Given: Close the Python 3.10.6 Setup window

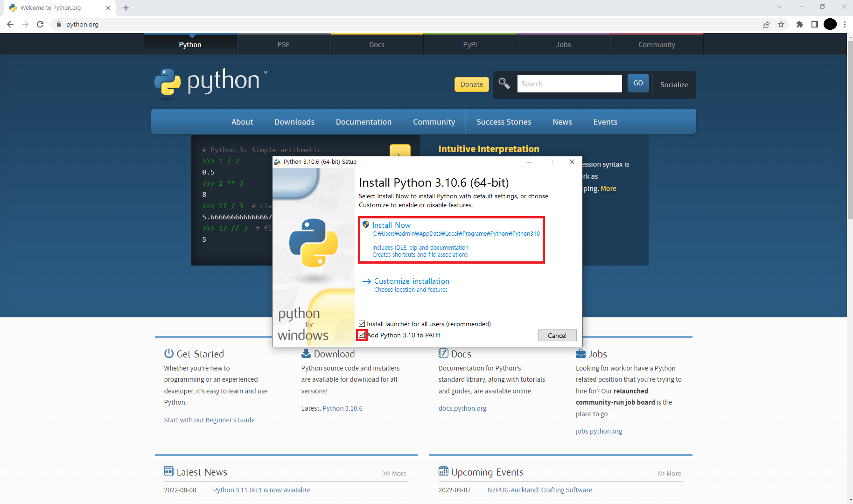Looking at the screenshot, I should (x=572, y=162).
